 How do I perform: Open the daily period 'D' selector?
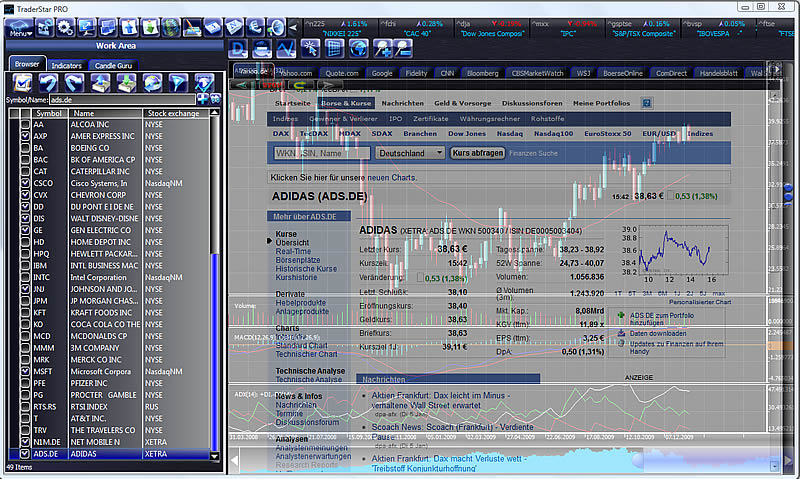click(238, 49)
